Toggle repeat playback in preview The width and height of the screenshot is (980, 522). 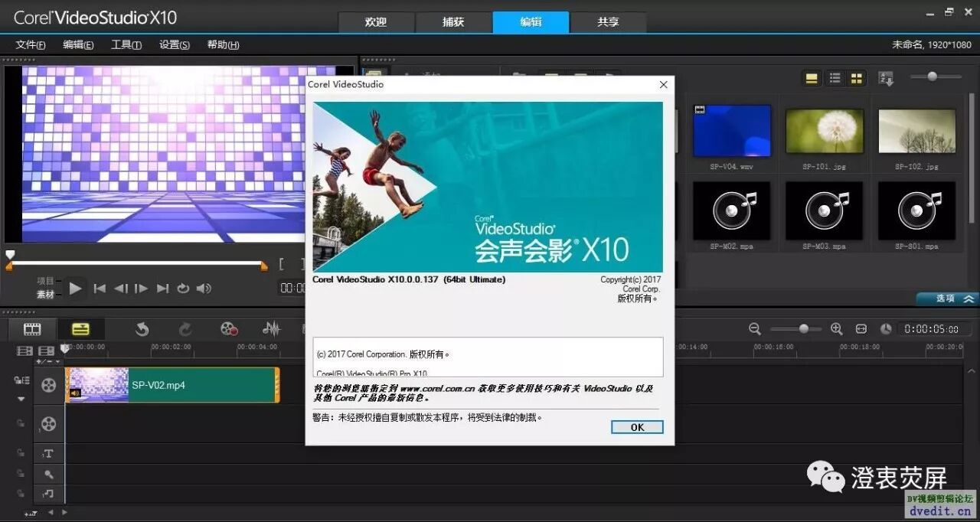183,289
